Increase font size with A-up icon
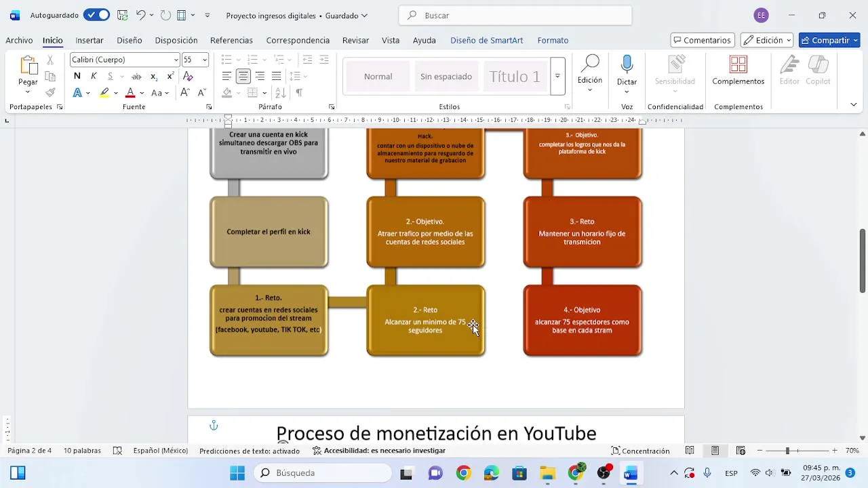 [185, 93]
